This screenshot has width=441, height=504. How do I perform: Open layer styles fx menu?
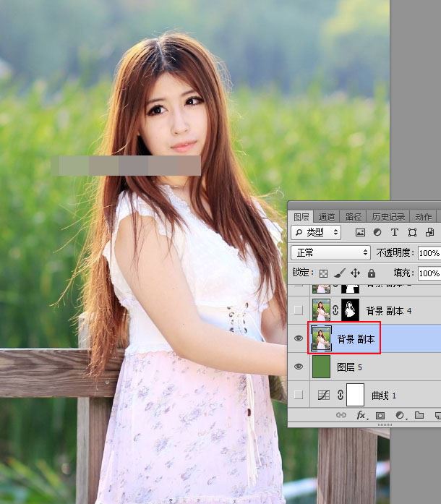point(361,415)
